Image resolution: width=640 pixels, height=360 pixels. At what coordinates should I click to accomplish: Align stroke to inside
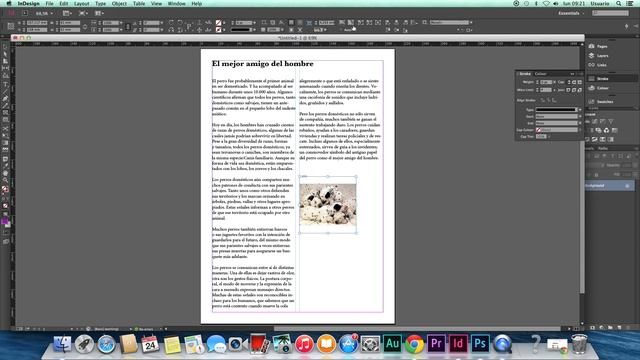click(x=548, y=100)
